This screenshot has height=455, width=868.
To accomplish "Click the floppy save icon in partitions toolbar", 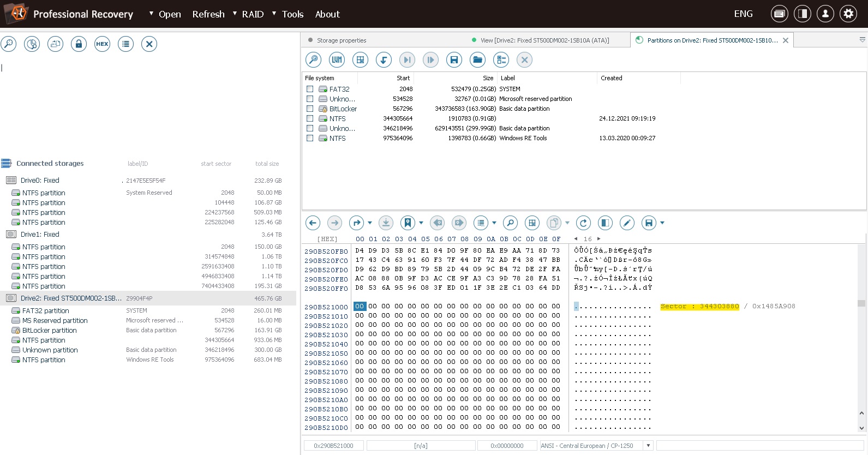I will click(x=454, y=60).
